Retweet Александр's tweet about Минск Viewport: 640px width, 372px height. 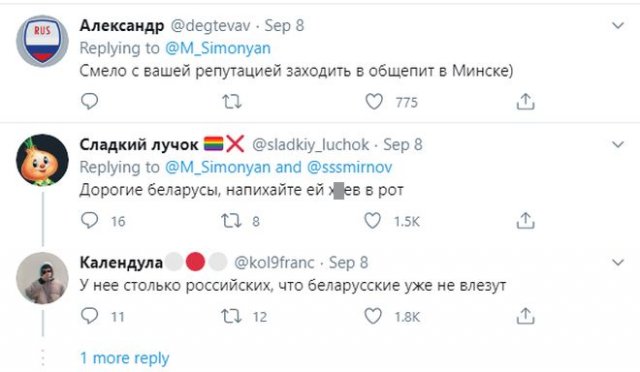[231, 101]
